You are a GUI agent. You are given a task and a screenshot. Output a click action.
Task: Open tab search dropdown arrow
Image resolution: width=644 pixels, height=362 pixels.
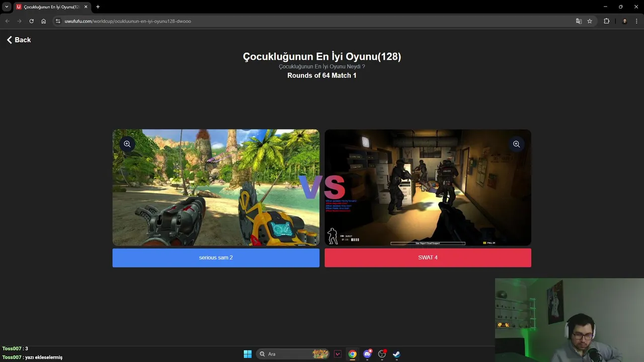point(7,7)
